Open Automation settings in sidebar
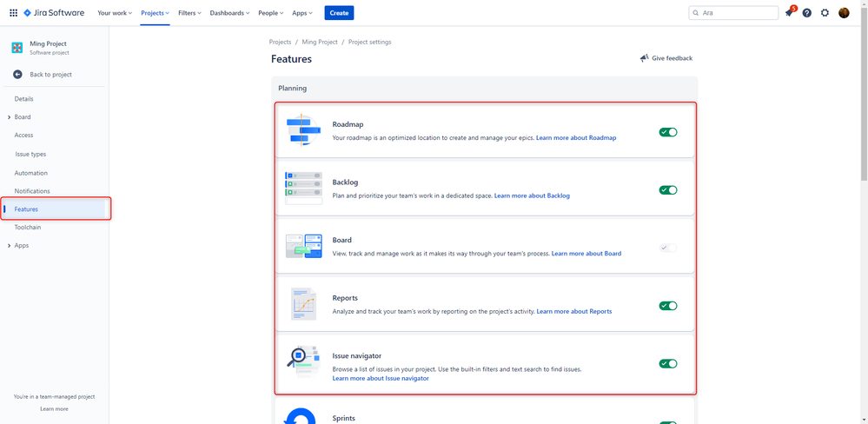 31,173
